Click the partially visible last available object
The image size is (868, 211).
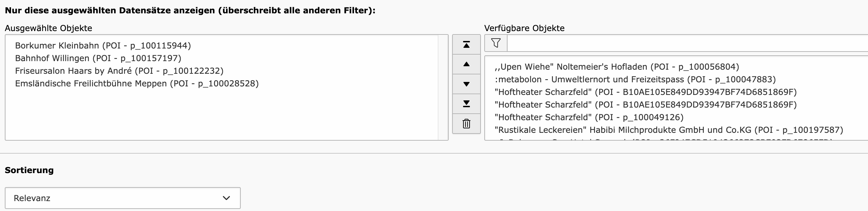pos(663,139)
